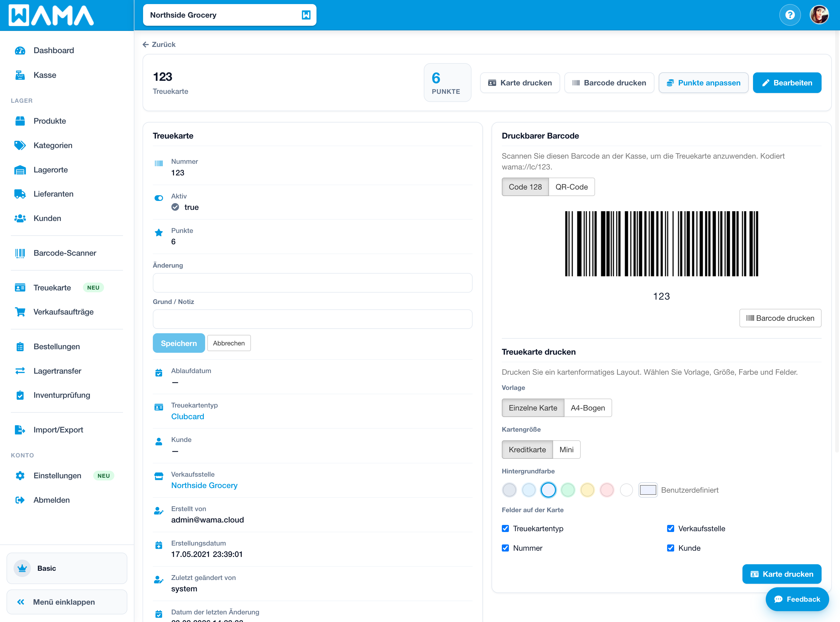Click Barcode drucken below the barcode image
This screenshot has height=622, width=840.
780,318
